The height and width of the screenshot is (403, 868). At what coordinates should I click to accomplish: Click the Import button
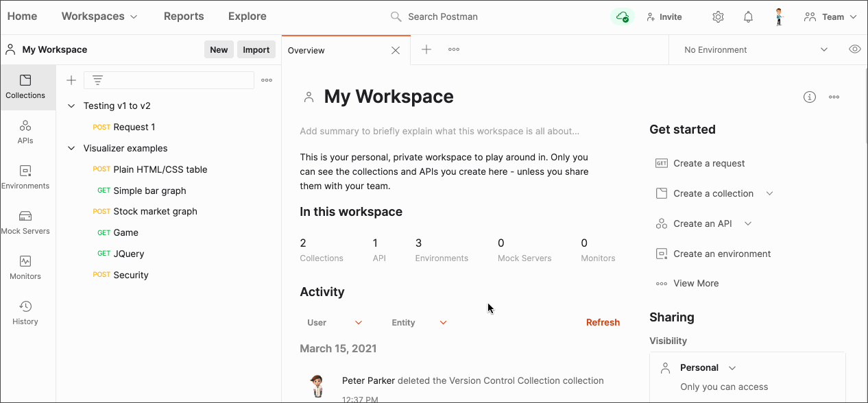[256, 49]
